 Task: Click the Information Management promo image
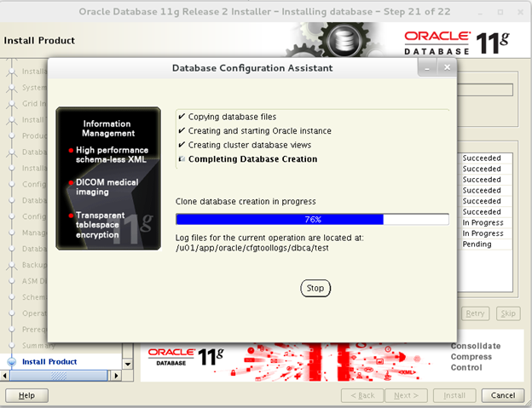(108, 179)
